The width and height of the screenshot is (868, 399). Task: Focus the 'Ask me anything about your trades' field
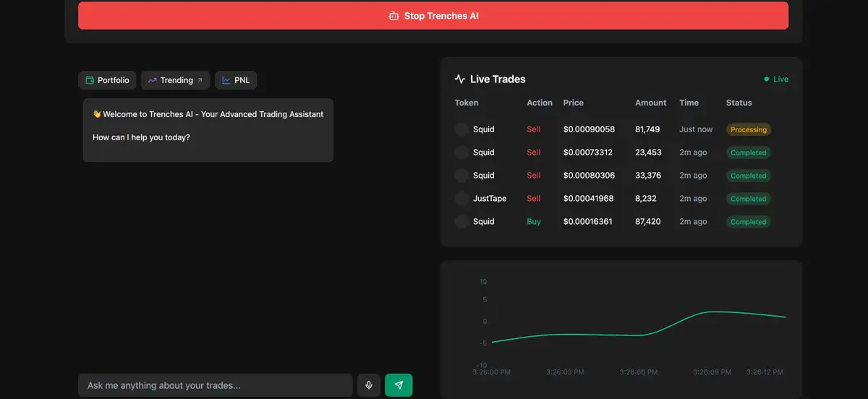(215, 385)
